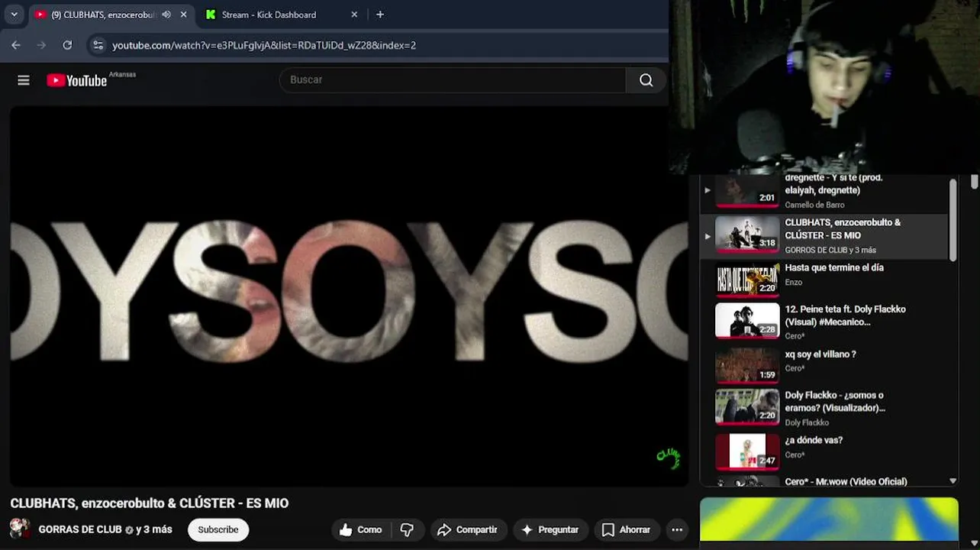Focus the browser address bar URL

[x=264, y=45]
